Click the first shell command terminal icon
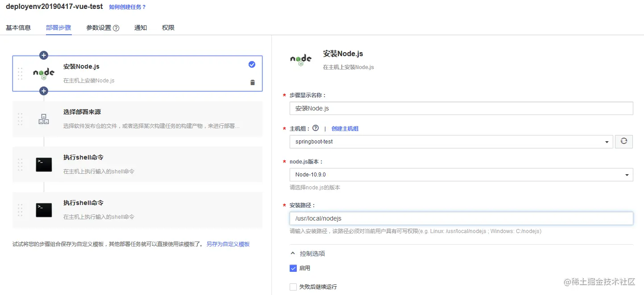644x295 pixels. coord(43,164)
